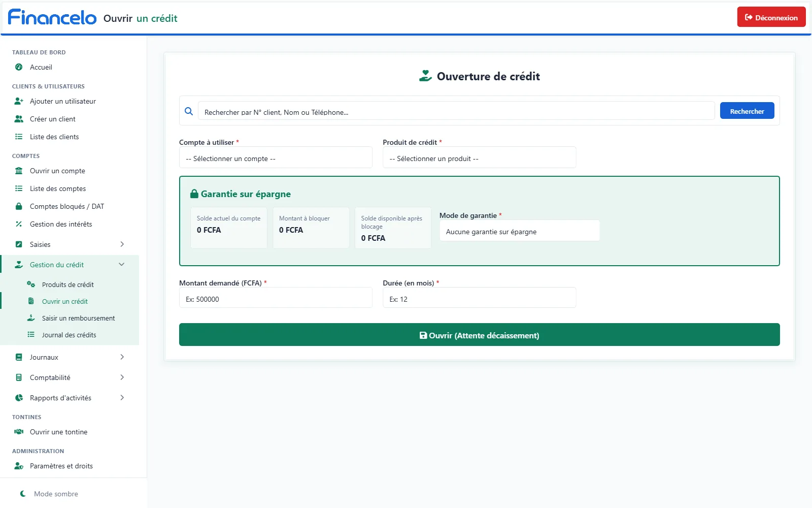Click the Comptabilité calculator icon

point(19,377)
